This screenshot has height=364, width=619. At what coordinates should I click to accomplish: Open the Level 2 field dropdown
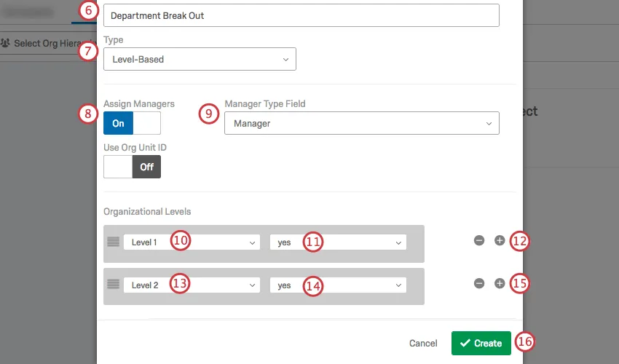point(192,285)
